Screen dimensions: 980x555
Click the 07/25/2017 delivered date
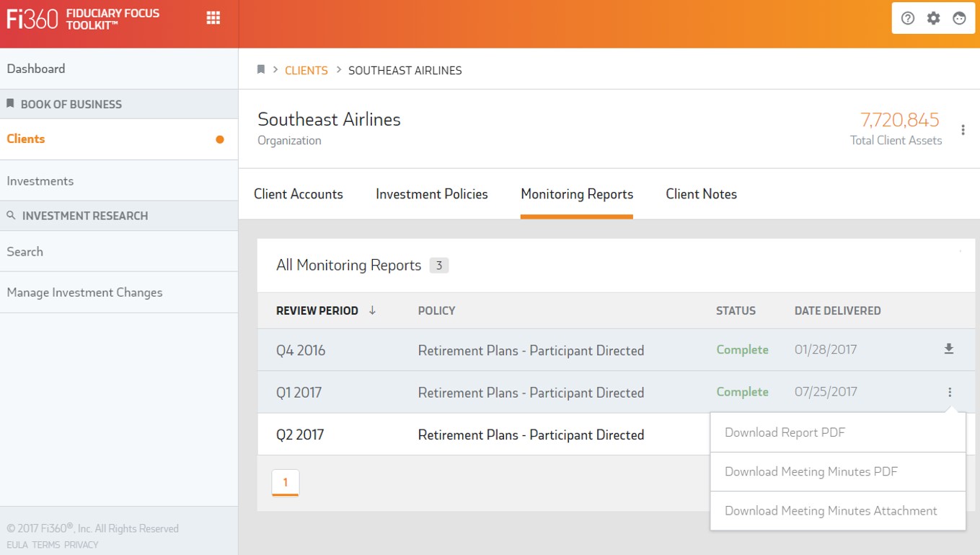(x=826, y=392)
